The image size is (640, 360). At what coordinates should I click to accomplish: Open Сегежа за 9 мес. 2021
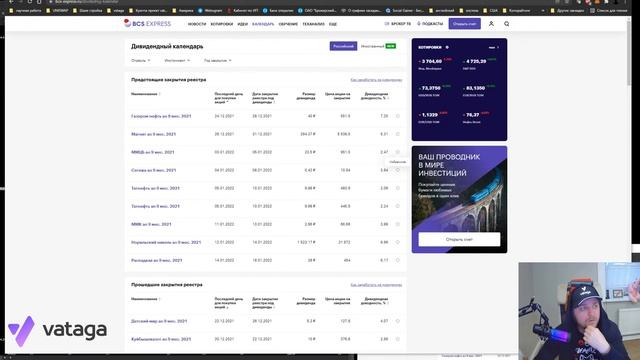pyautogui.click(x=153, y=170)
